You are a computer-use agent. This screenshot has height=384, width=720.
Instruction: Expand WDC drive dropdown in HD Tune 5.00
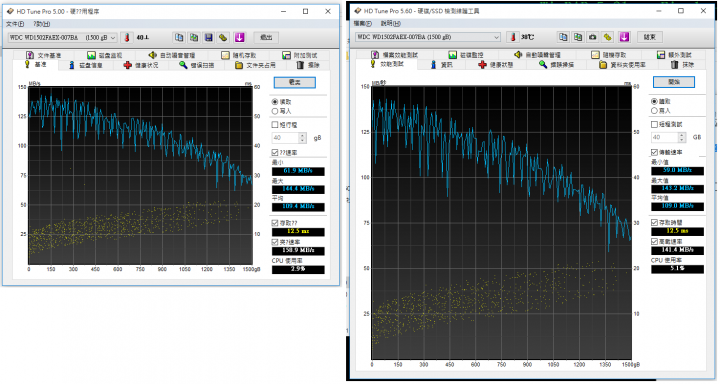(x=113, y=38)
